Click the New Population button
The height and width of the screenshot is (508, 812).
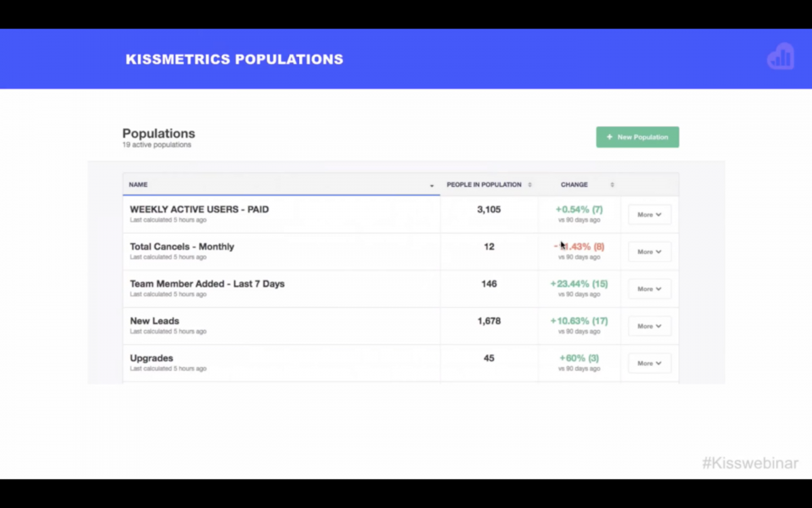tap(637, 137)
